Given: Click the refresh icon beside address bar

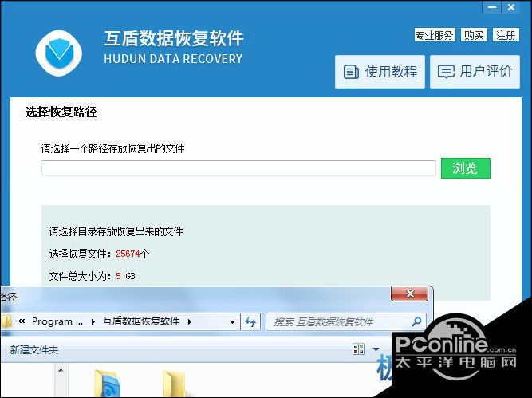Looking at the screenshot, I should (250, 321).
